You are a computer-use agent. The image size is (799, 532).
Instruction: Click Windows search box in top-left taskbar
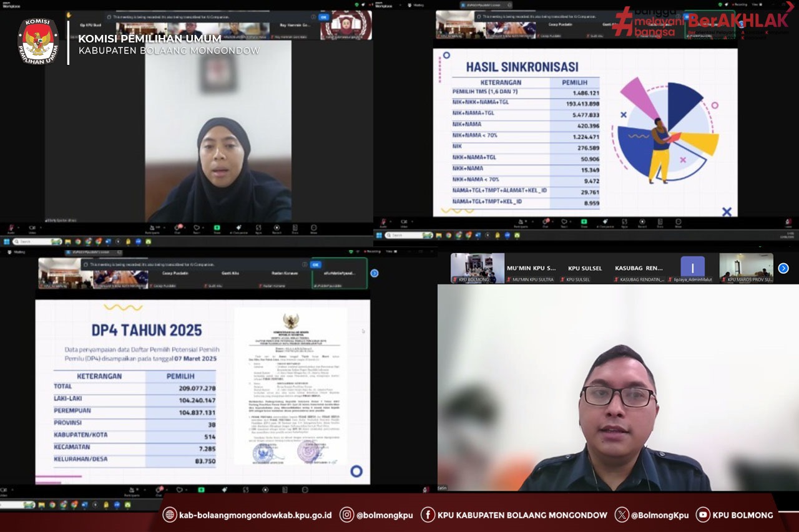(35, 241)
